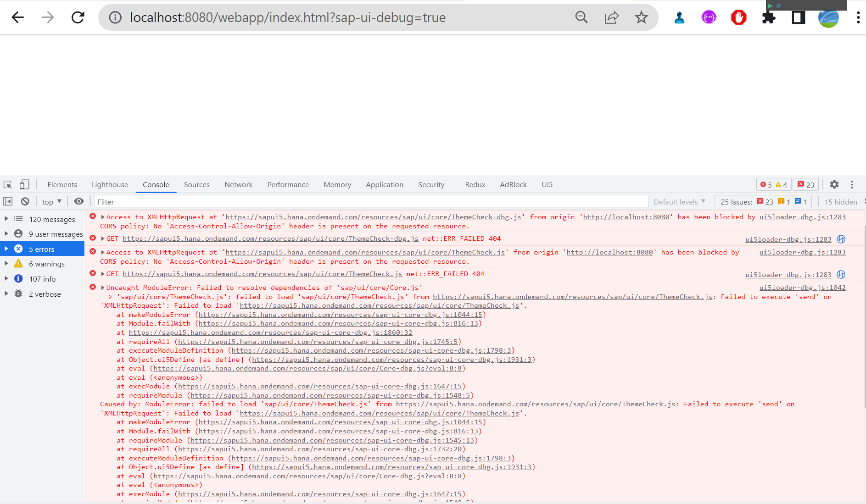
Task: Reveal GET ThemeCheck-dbg.js request in Network panel
Action: [841, 239]
